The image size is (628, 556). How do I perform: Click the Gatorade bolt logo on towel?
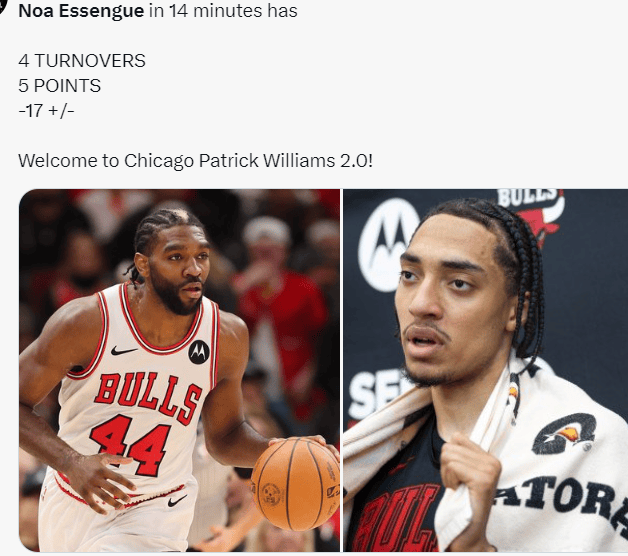(564, 434)
